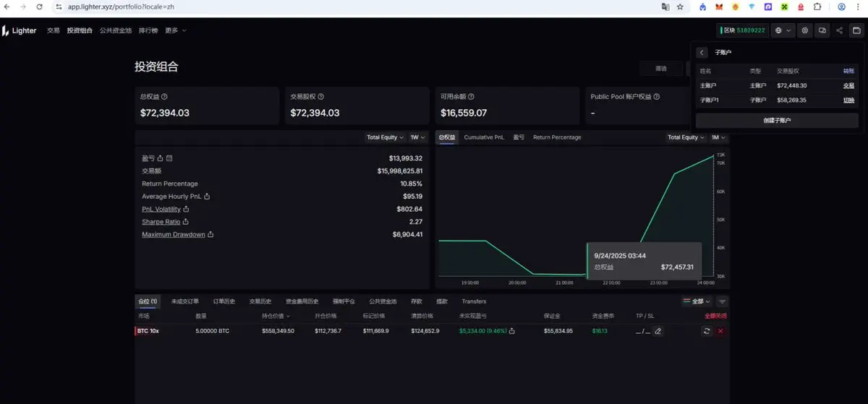Image resolution: width=868 pixels, height=404 pixels.
Task: Bookmark this page with the star icon
Action: pos(680,7)
